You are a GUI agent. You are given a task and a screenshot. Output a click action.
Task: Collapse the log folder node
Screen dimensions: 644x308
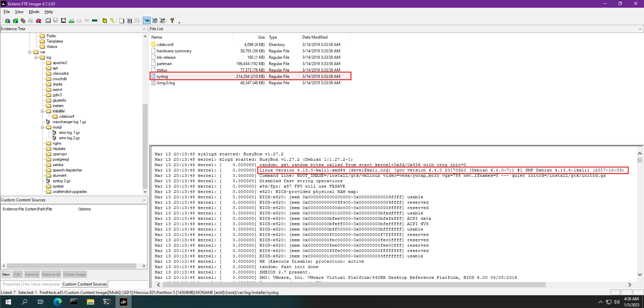coord(36,57)
